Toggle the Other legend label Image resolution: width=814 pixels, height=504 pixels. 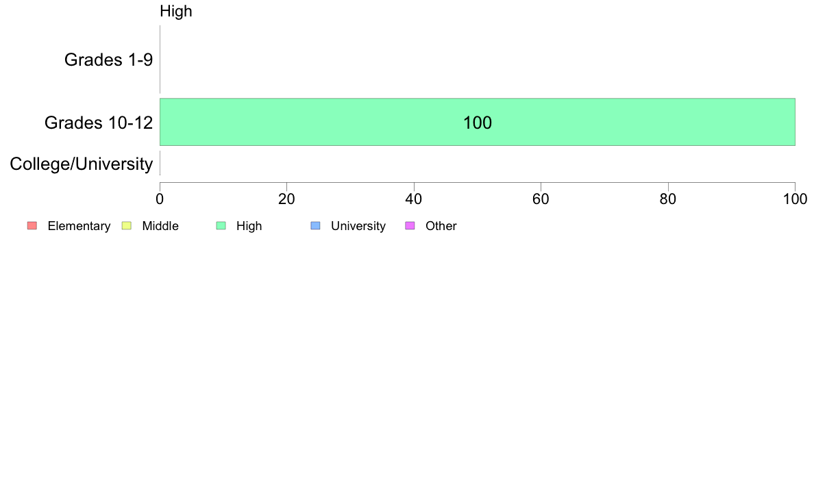click(441, 226)
